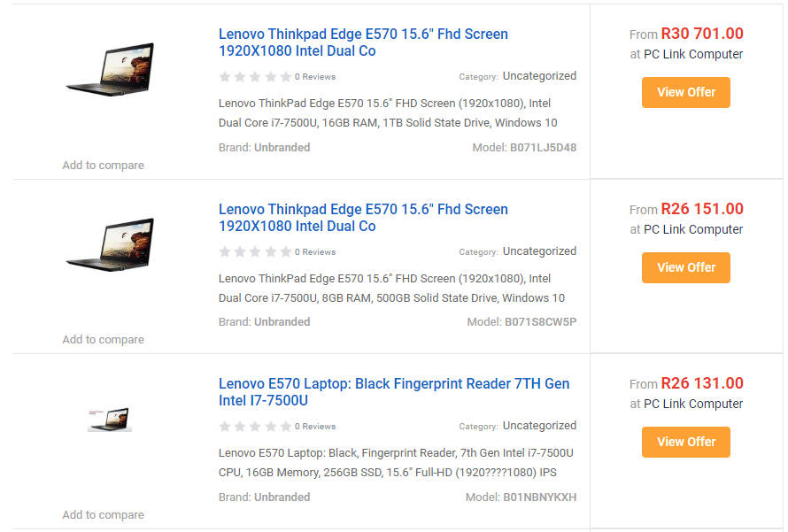Screen dimensions: 788x532
Task: Select the second star rating on the middle listing
Action: pos(239,252)
